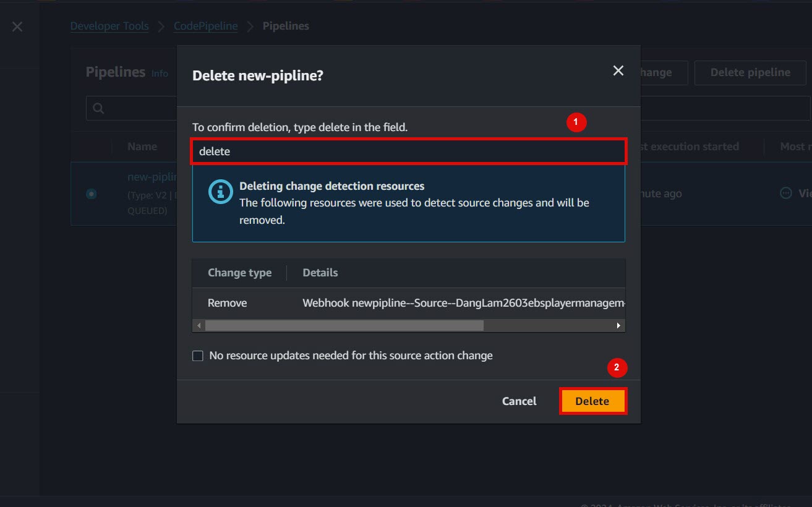Viewport: 812px width, 507px height.
Task: Click the scrollbar left arrow in details table
Action: tap(199, 325)
